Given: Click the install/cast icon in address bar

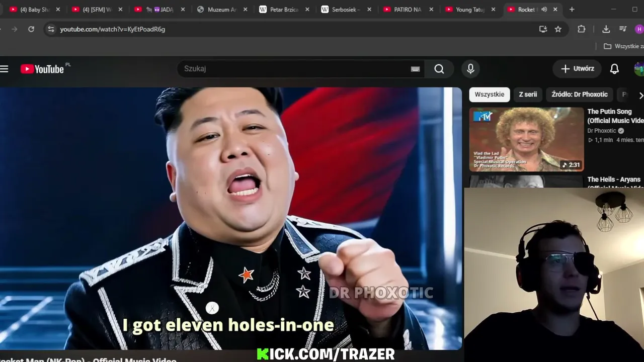Looking at the screenshot, I should 543,29.
